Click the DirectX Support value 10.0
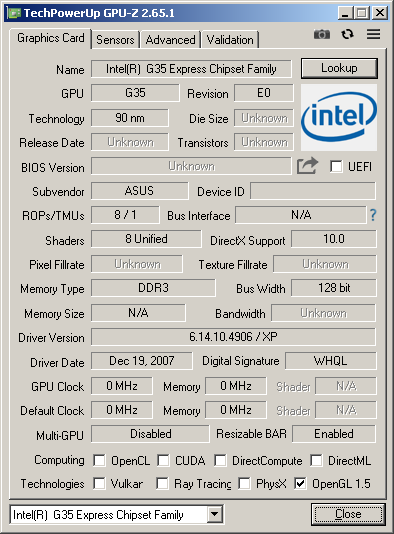 tap(334, 239)
